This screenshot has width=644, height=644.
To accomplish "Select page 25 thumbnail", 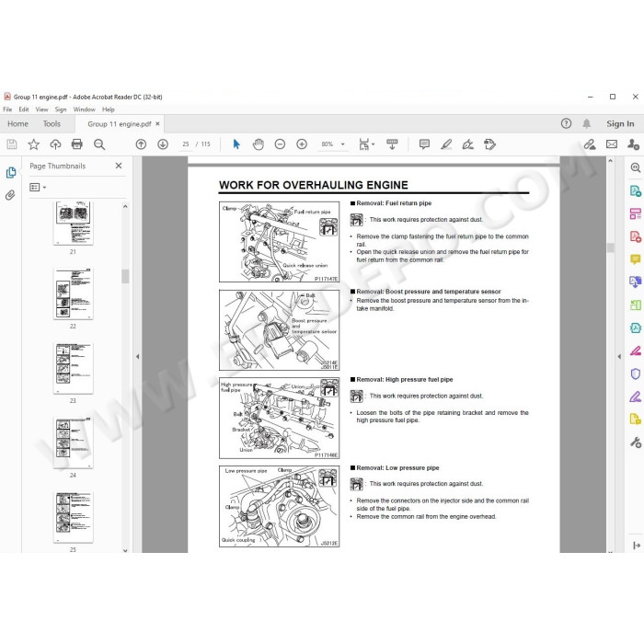I will pyautogui.click(x=73, y=517).
